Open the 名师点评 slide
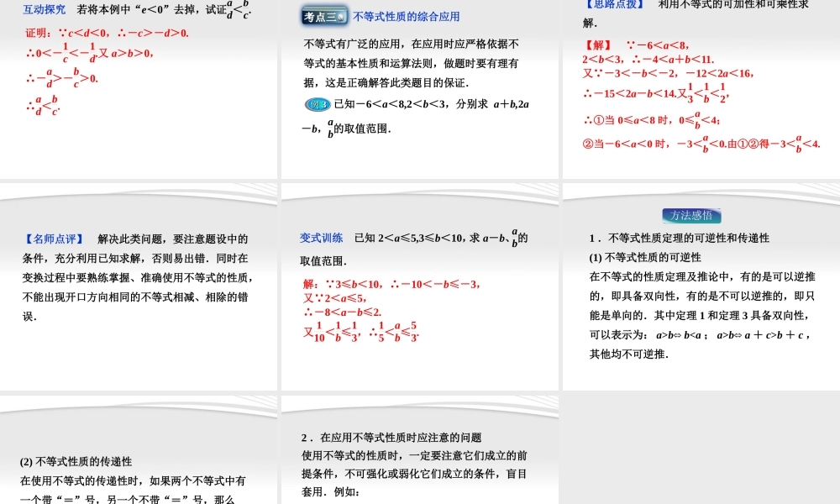 point(139,286)
